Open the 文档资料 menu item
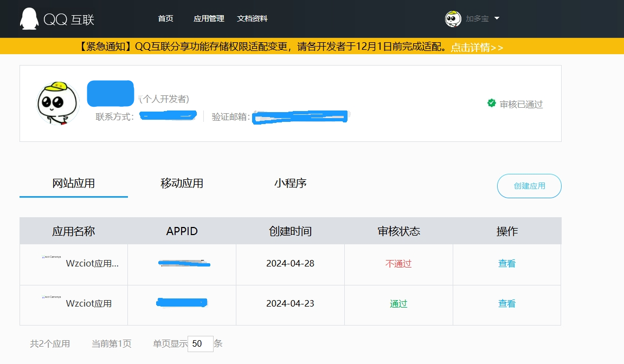 [252, 18]
